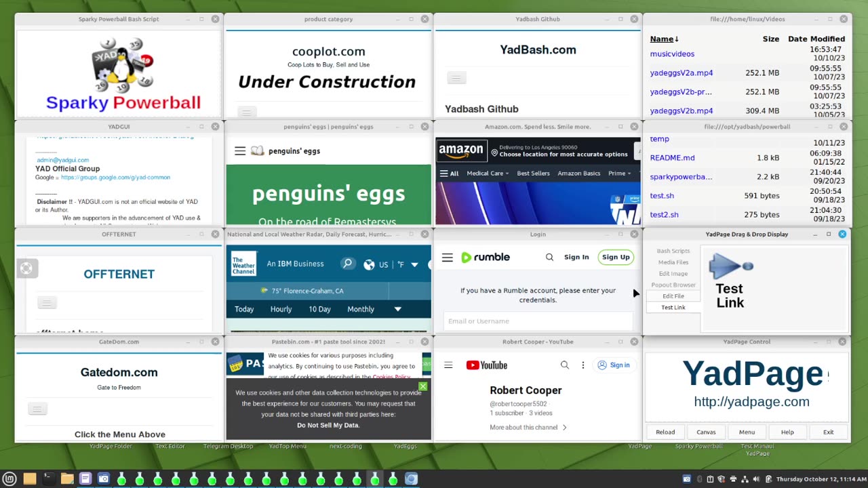Image resolution: width=868 pixels, height=488 pixels.
Task: Expand Amazon Medical Care dropdown
Action: click(488, 174)
